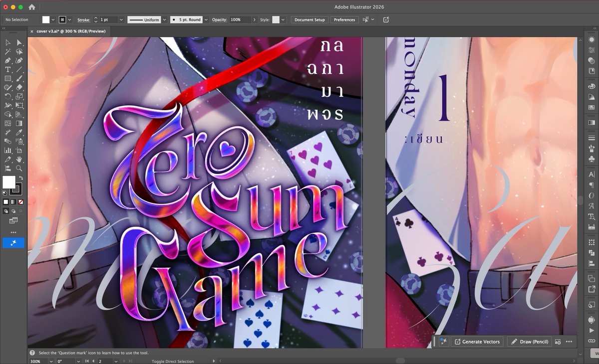Pick the Eraser tool
599x364 pixels.
(x=19, y=87)
